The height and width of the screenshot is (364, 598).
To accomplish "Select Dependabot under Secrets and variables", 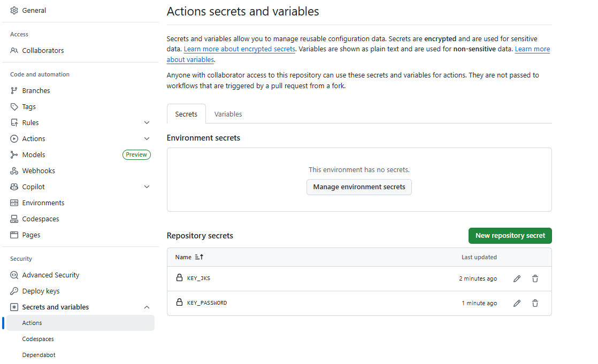I will click(x=39, y=355).
